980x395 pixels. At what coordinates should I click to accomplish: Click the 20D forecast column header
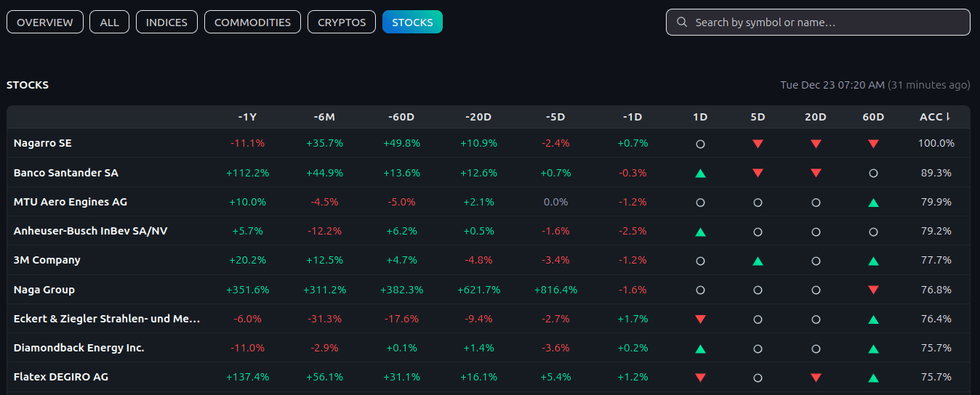pyautogui.click(x=816, y=117)
